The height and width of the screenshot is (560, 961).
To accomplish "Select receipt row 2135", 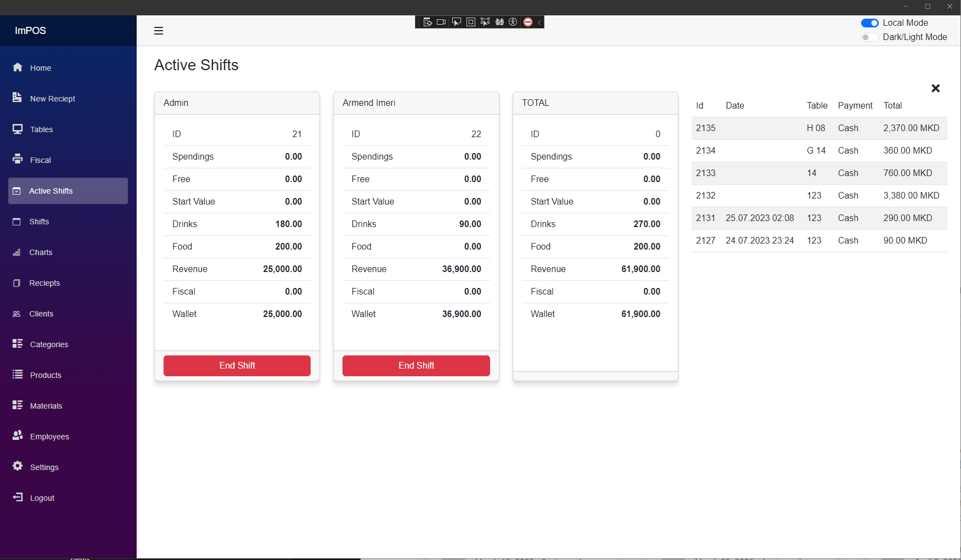I will click(x=819, y=128).
